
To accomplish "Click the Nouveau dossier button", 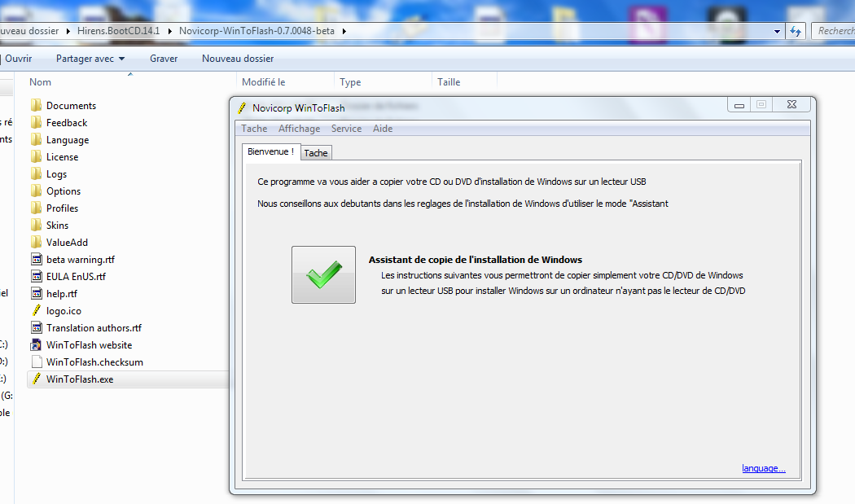I will (x=238, y=59).
